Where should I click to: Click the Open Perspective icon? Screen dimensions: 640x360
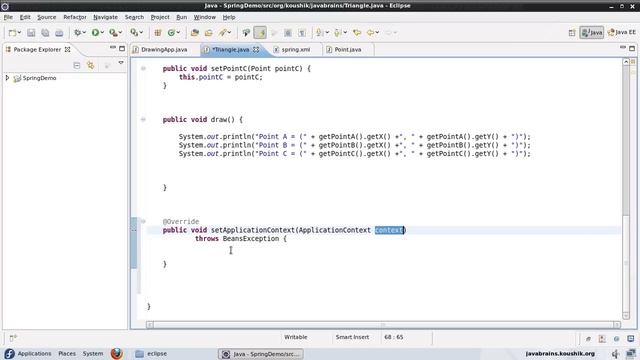[572, 33]
